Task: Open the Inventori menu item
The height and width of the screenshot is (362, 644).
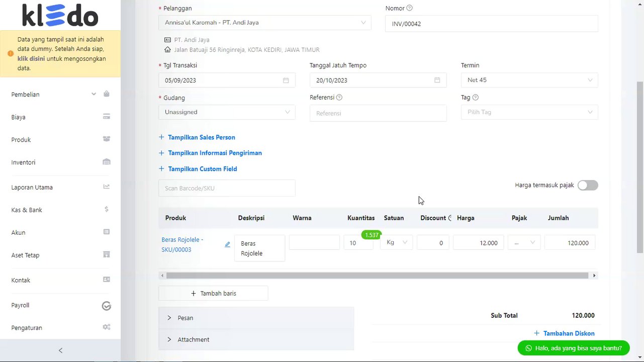Action: click(23, 162)
